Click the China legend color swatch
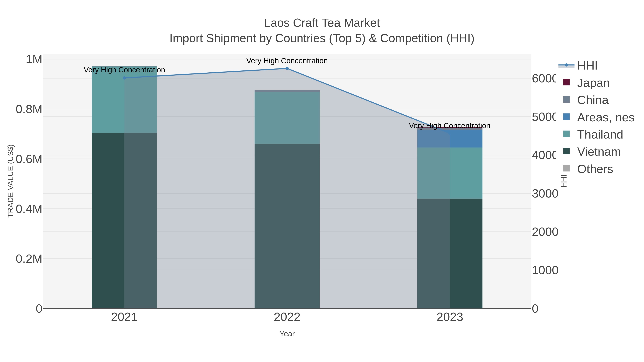This screenshot has width=644, height=362. pyautogui.click(x=566, y=99)
